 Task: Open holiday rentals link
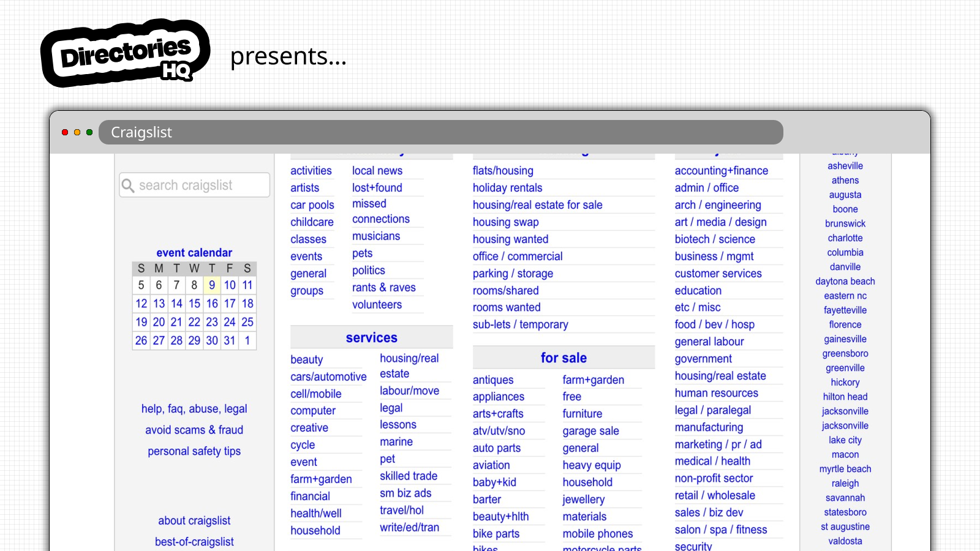click(x=508, y=188)
